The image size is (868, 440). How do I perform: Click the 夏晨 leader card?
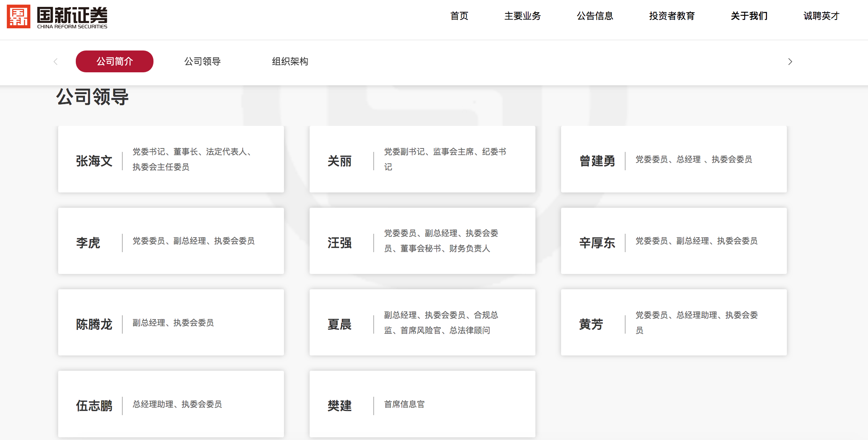[x=422, y=323]
